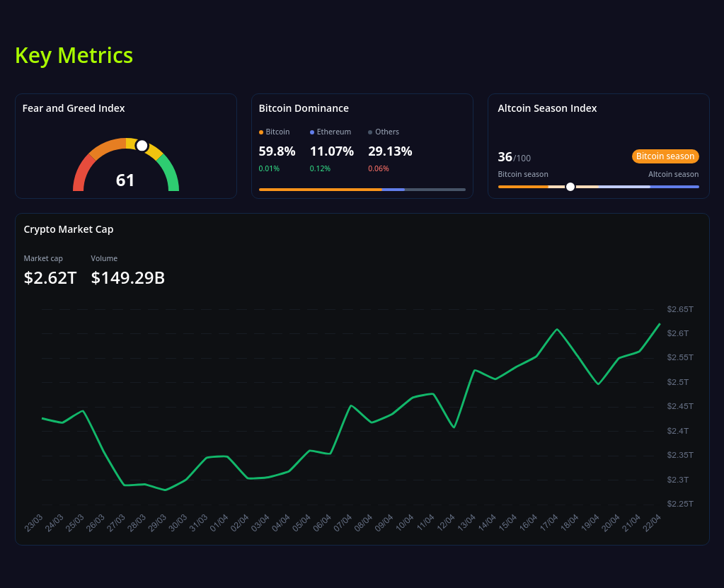Click the Key Metrics heading
The height and width of the screenshot is (588, 724).
(x=74, y=55)
